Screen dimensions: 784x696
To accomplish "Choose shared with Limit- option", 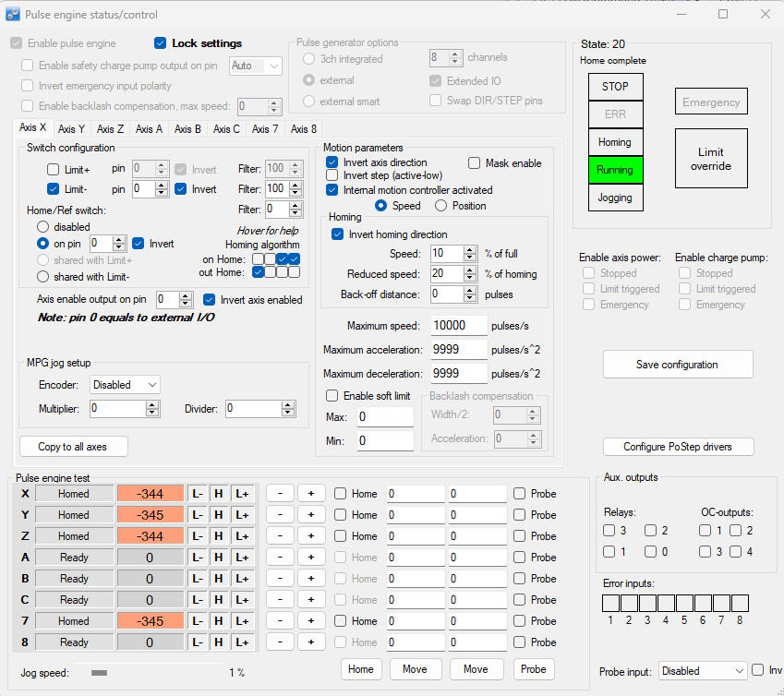I will pos(43,277).
